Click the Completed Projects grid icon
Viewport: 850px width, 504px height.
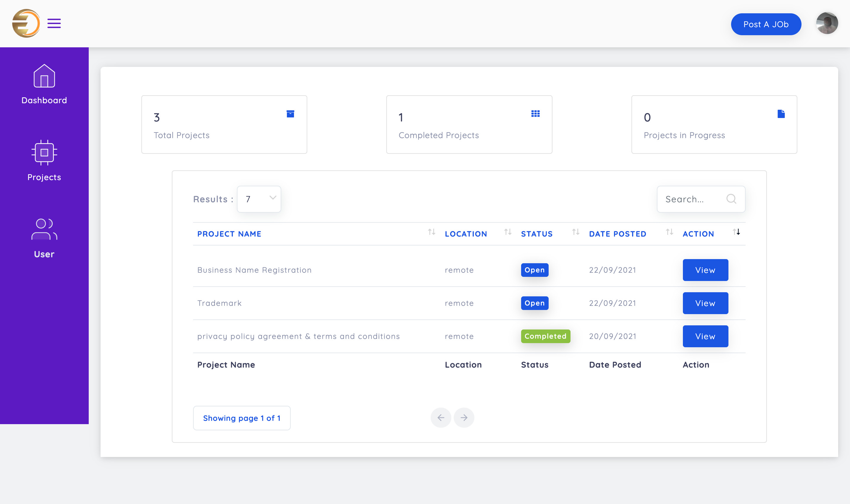(x=535, y=114)
